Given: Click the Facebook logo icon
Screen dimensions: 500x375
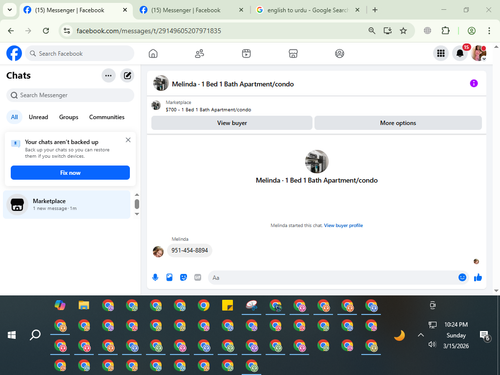Looking at the screenshot, I should 14,53.
